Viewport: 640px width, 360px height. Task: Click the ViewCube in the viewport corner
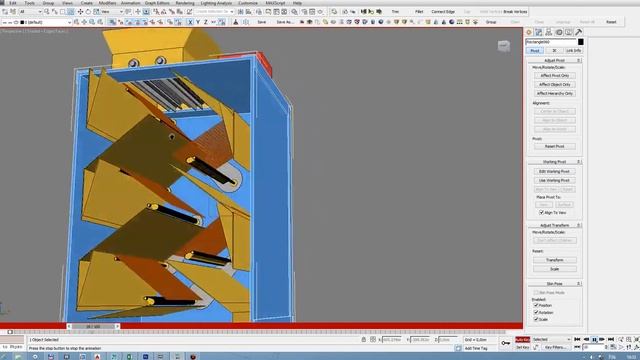[x=504, y=46]
